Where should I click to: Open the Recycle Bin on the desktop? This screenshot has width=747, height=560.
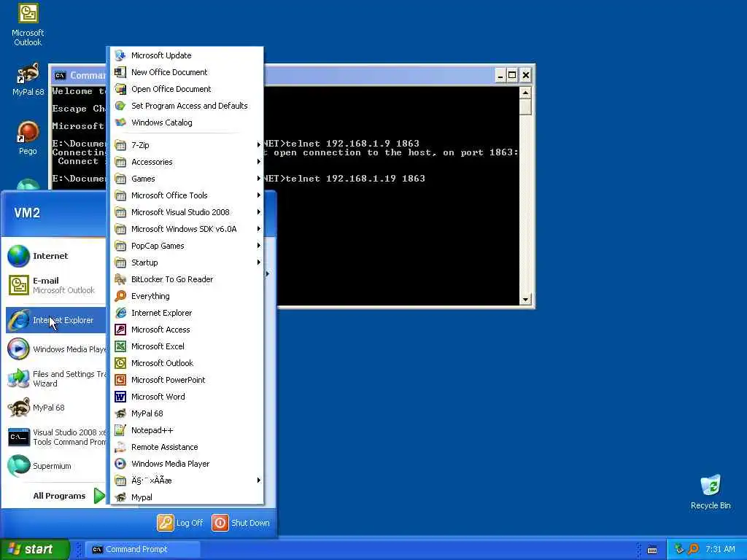[711, 491]
